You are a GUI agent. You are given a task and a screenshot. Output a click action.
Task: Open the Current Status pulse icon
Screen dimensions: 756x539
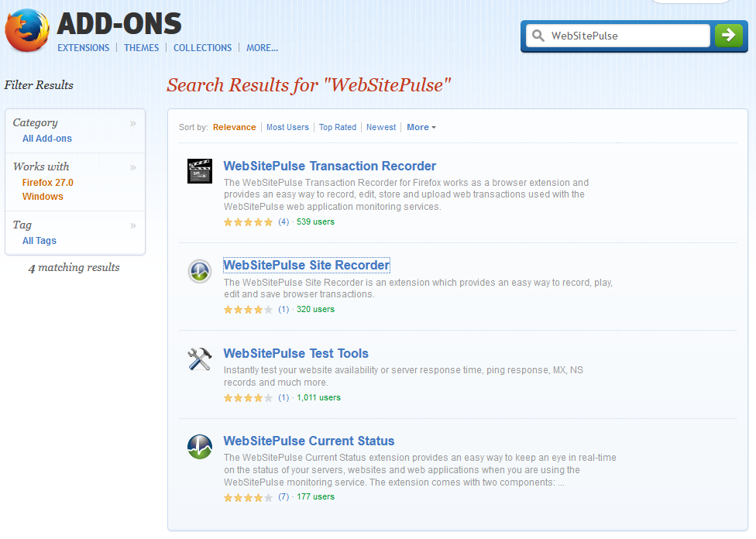[200, 447]
